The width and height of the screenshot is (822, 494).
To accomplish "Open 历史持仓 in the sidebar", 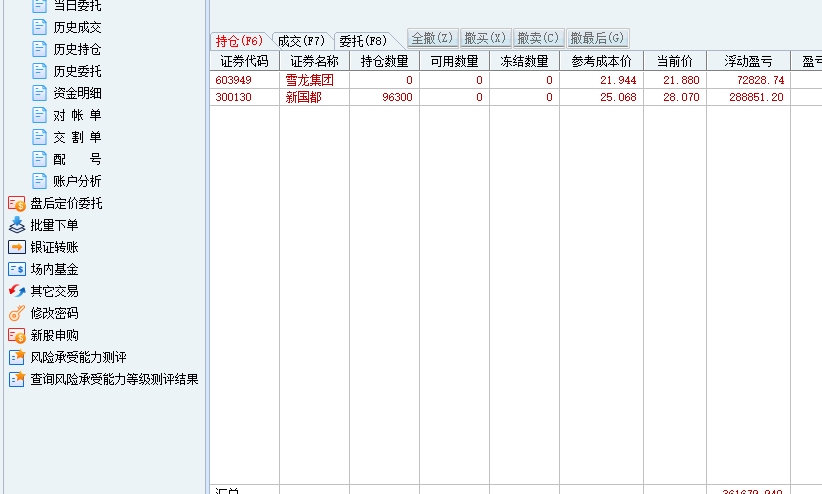I will [x=77, y=49].
